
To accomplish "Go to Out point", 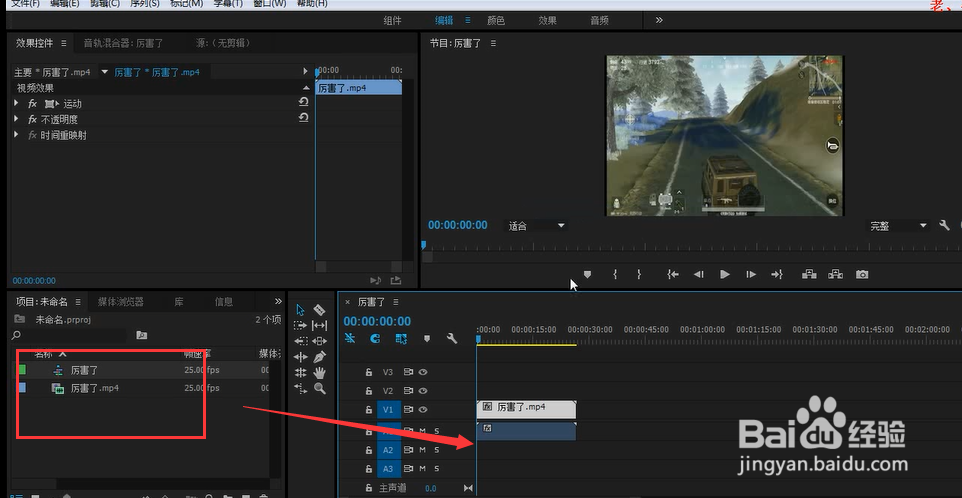I will coord(777,275).
